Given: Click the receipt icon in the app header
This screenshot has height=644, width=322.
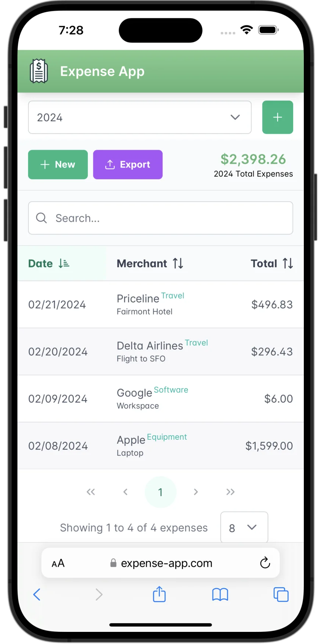Looking at the screenshot, I should [38, 71].
